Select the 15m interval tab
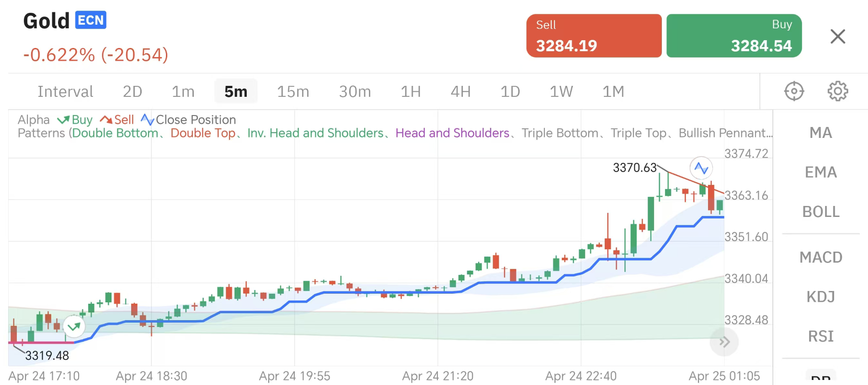Viewport: 868px width, 385px height. point(293,92)
